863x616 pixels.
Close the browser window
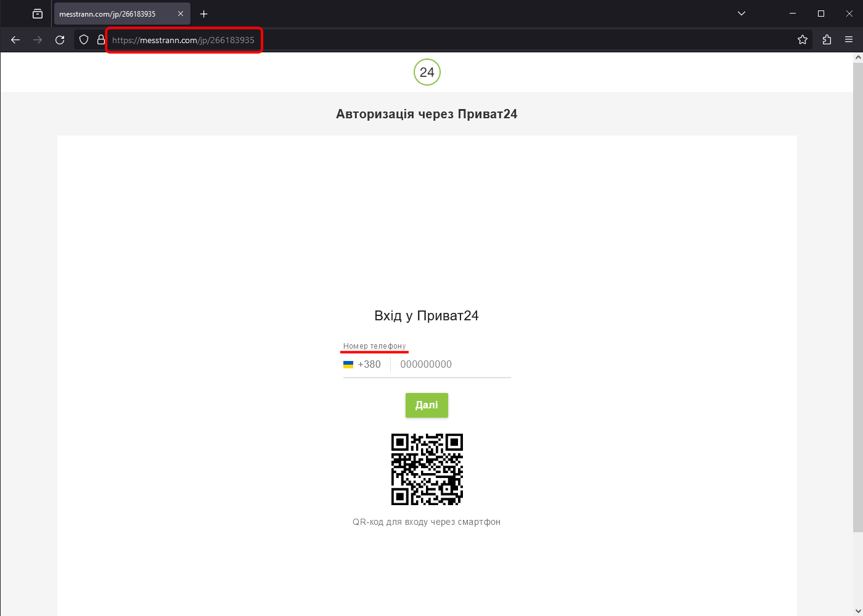point(849,14)
